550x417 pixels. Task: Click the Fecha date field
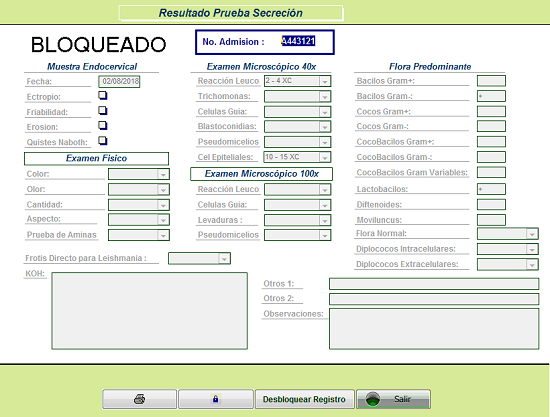click(119, 81)
